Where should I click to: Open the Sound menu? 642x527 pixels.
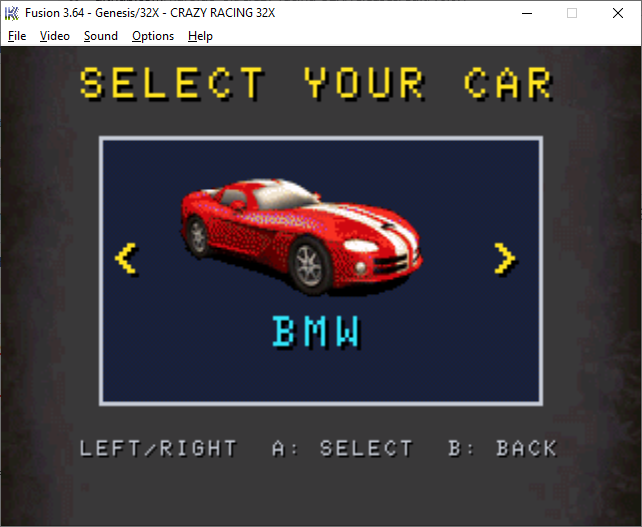[x=101, y=36]
